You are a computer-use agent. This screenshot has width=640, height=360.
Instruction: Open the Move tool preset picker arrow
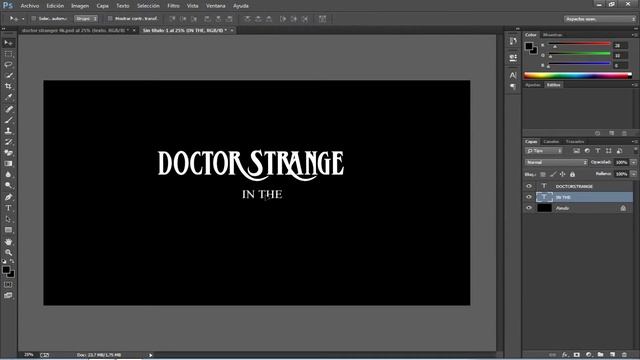tap(23, 19)
